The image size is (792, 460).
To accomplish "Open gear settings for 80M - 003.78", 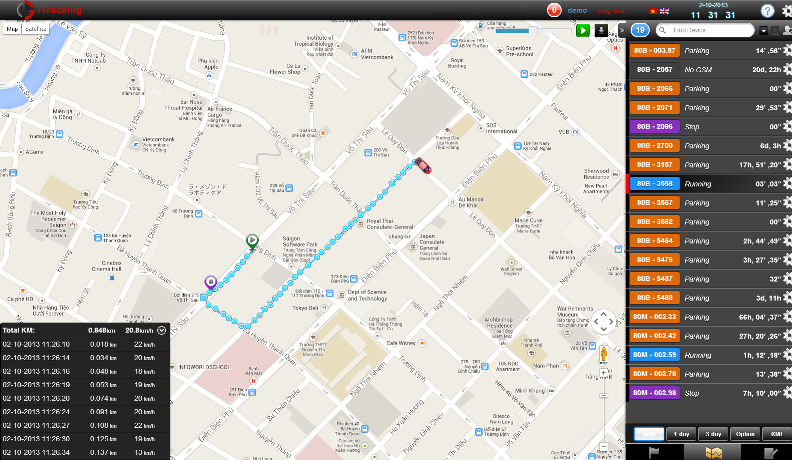I will tap(787, 374).
